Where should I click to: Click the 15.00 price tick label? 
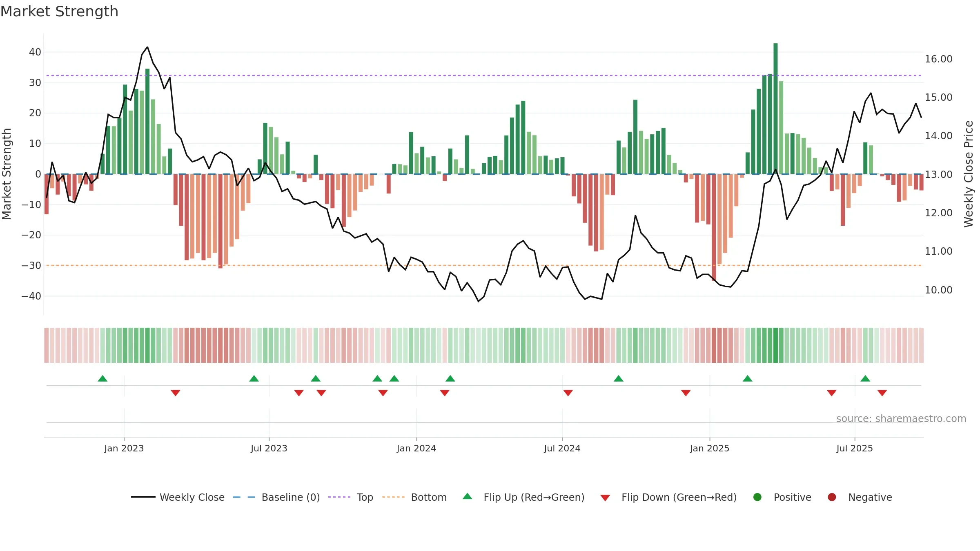[939, 98]
